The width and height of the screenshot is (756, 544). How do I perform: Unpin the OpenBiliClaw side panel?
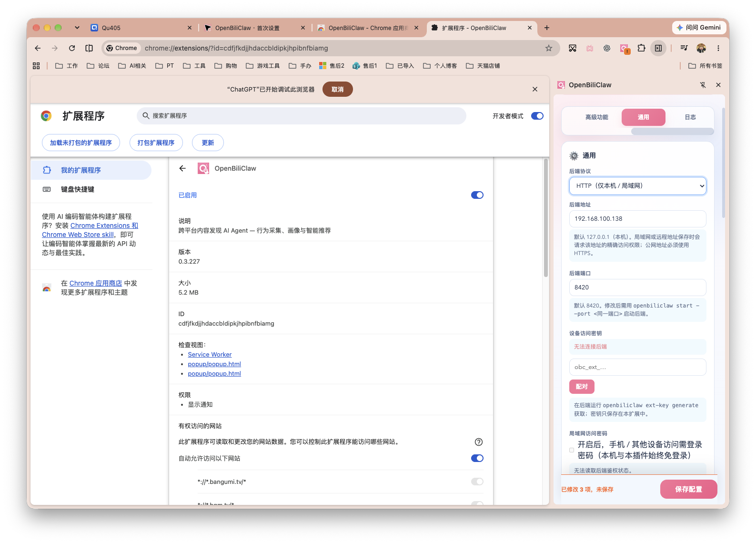703,85
